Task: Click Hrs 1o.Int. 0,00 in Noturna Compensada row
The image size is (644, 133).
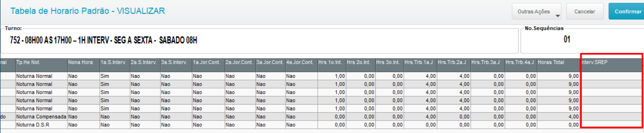Action: pyautogui.click(x=332, y=117)
